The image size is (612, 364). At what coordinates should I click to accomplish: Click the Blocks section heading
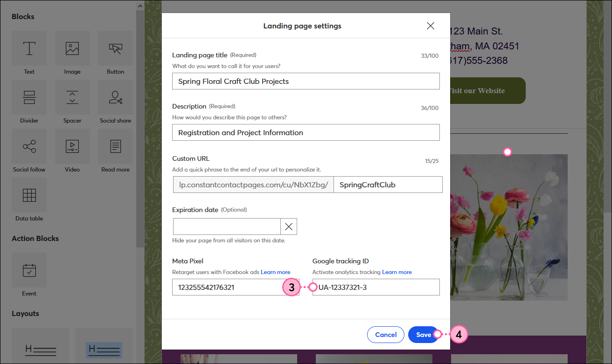pyautogui.click(x=23, y=17)
